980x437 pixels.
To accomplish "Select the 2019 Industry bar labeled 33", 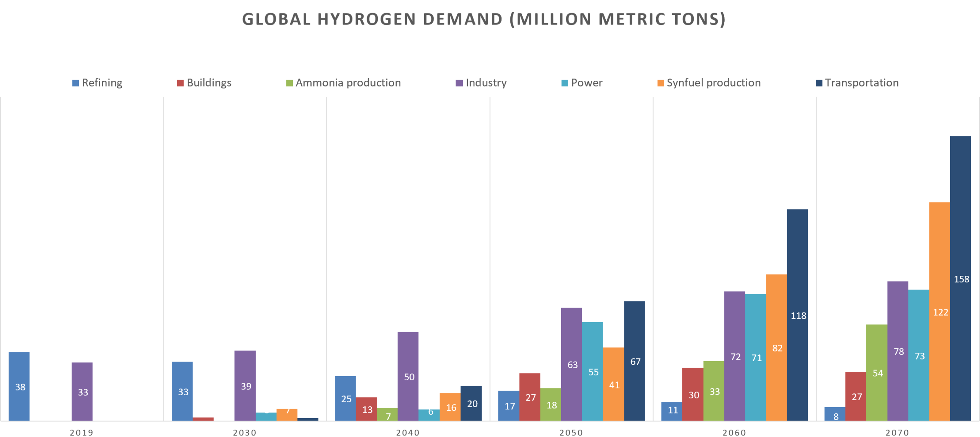I will click(82, 391).
